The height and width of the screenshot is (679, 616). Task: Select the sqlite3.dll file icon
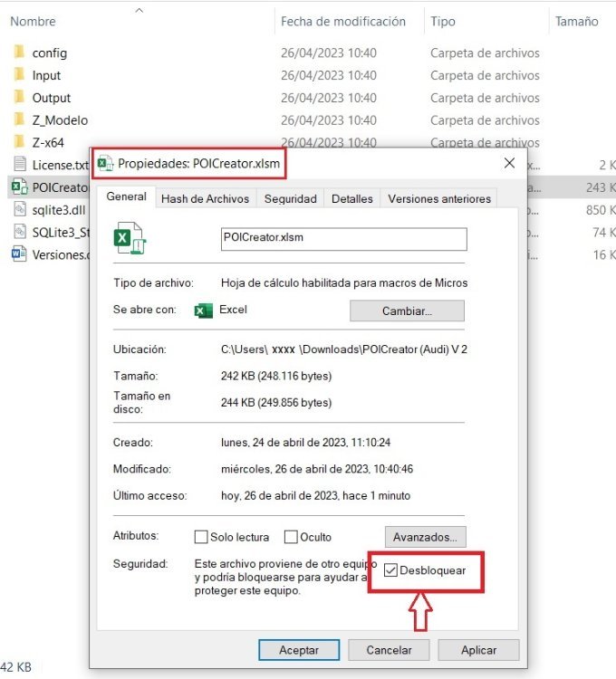point(19,209)
